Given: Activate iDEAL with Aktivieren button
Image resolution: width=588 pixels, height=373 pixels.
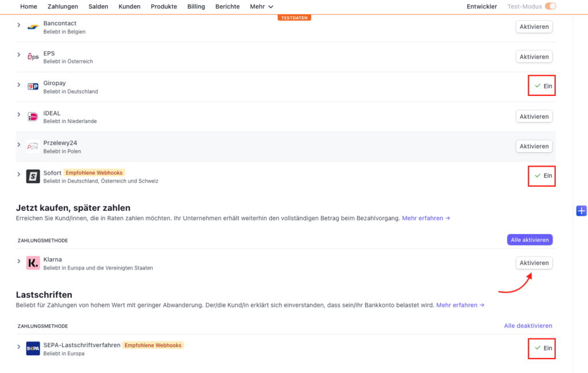Looking at the screenshot, I should (x=534, y=117).
